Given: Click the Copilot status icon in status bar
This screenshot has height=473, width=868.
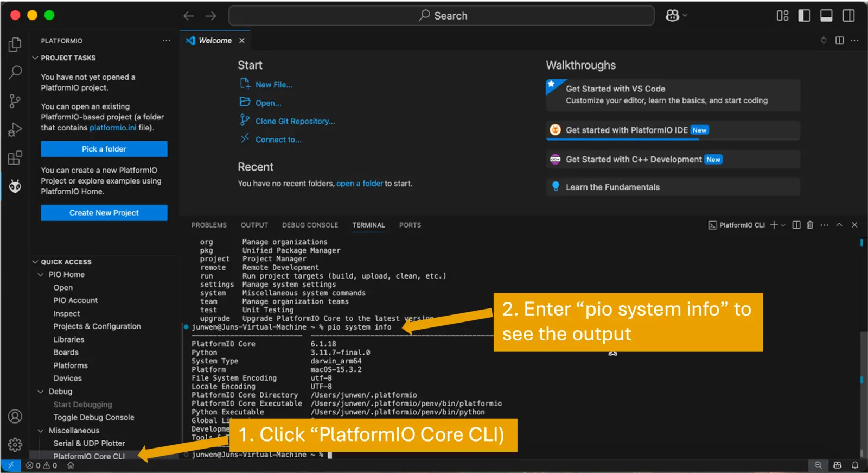Looking at the screenshot, I should (838, 465).
